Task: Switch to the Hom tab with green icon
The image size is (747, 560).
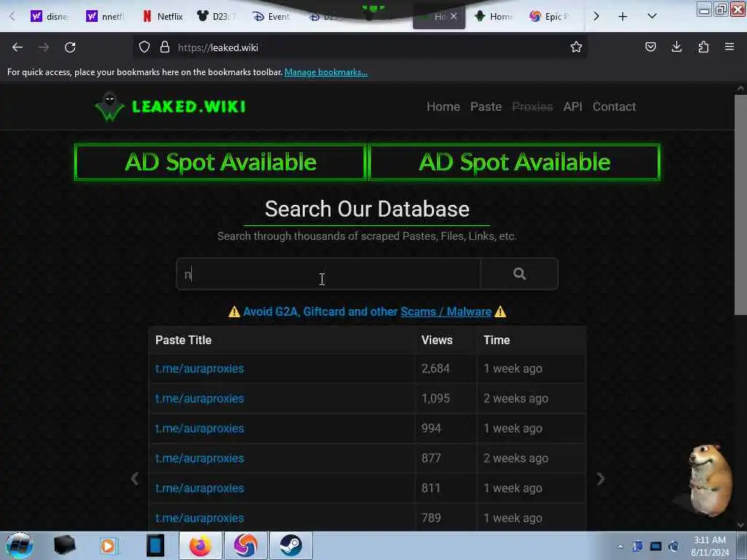Action: [x=492, y=16]
